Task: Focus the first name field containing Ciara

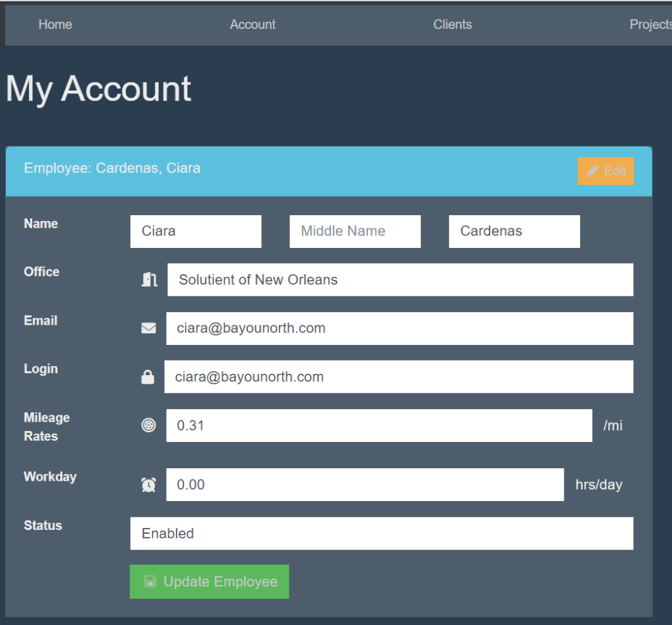Action: click(x=196, y=232)
